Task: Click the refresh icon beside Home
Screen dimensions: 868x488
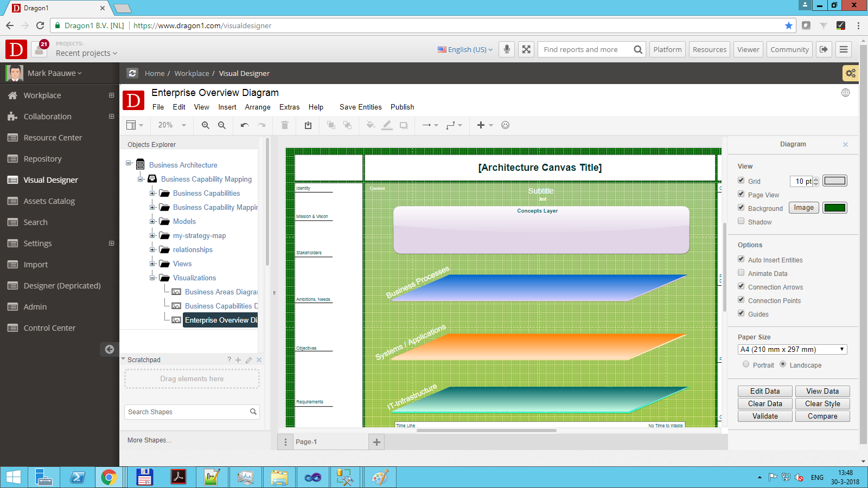Action: (132, 73)
